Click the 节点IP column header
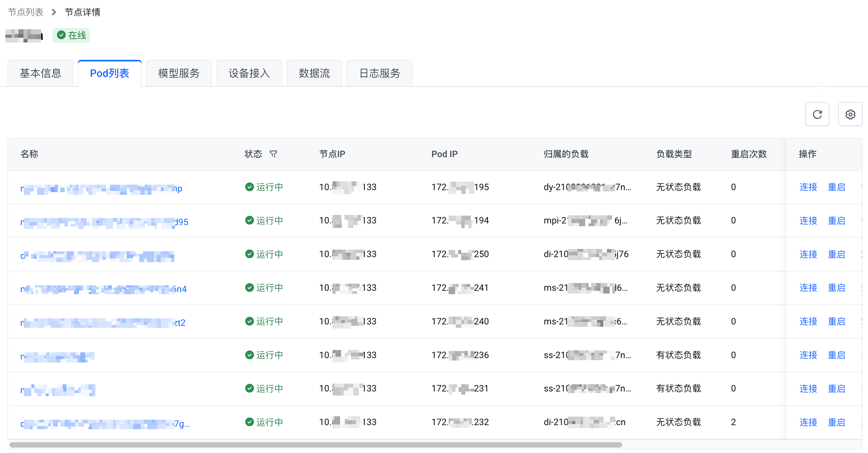This screenshot has width=868, height=453. click(x=332, y=154)
